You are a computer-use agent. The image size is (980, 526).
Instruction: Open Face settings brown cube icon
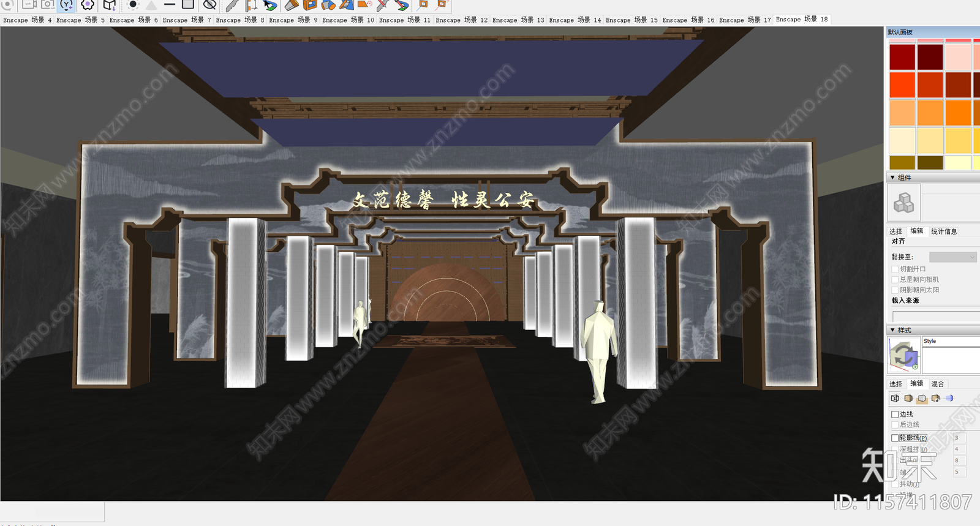point(908,398)
